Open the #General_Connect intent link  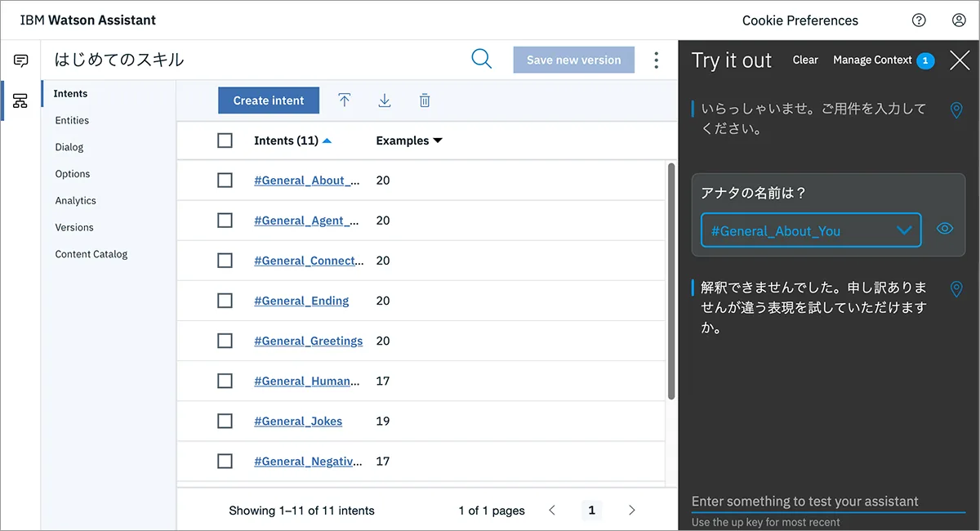point(307,261)
